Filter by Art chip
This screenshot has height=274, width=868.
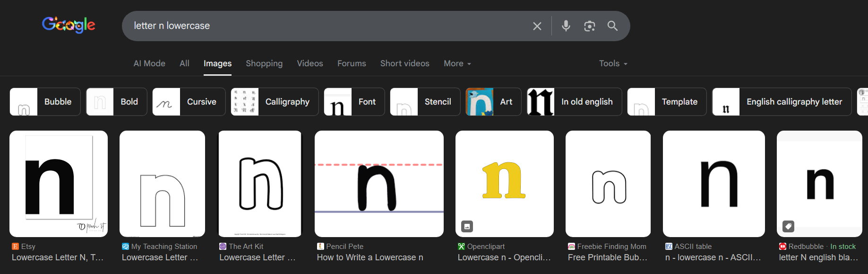pos(493,102)
